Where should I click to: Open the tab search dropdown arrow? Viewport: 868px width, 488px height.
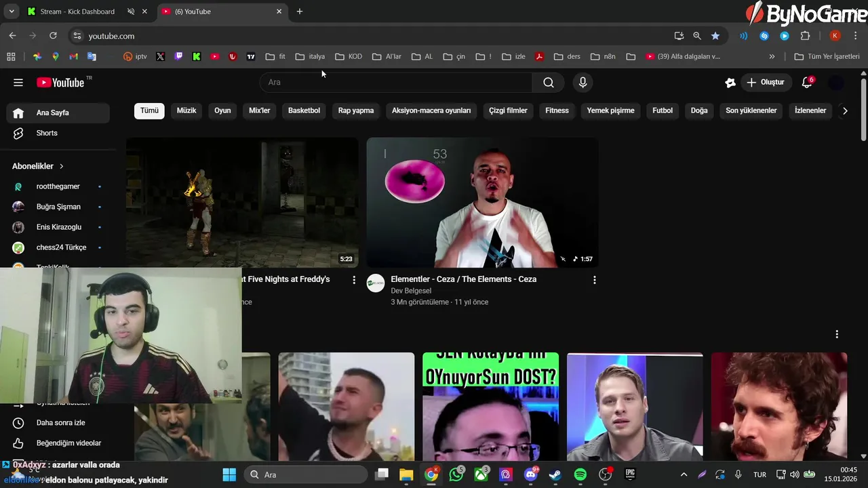[x=12, y=12]
